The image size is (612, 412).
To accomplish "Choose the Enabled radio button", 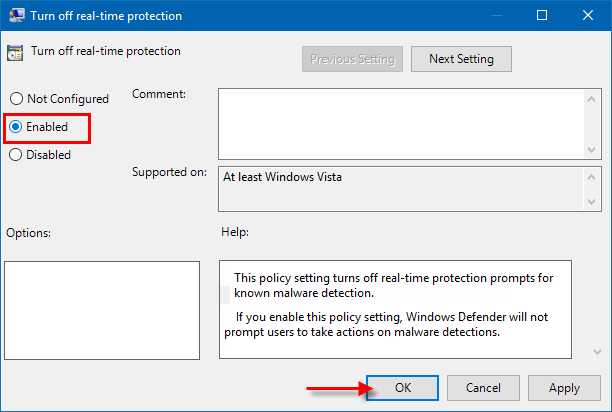I will tap(16, 127).
